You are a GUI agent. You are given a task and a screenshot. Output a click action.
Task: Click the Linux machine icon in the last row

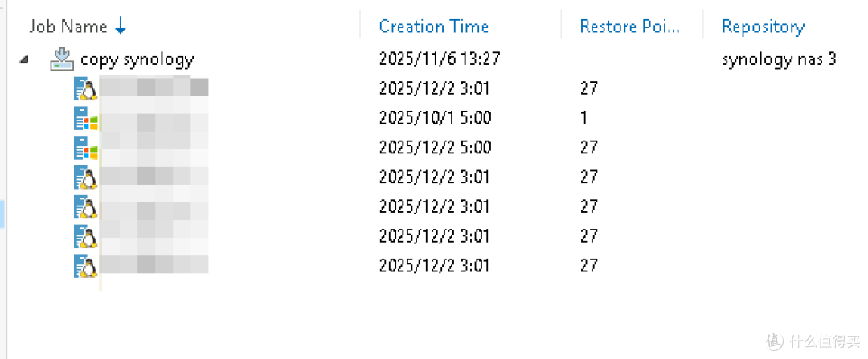[86, 266]
